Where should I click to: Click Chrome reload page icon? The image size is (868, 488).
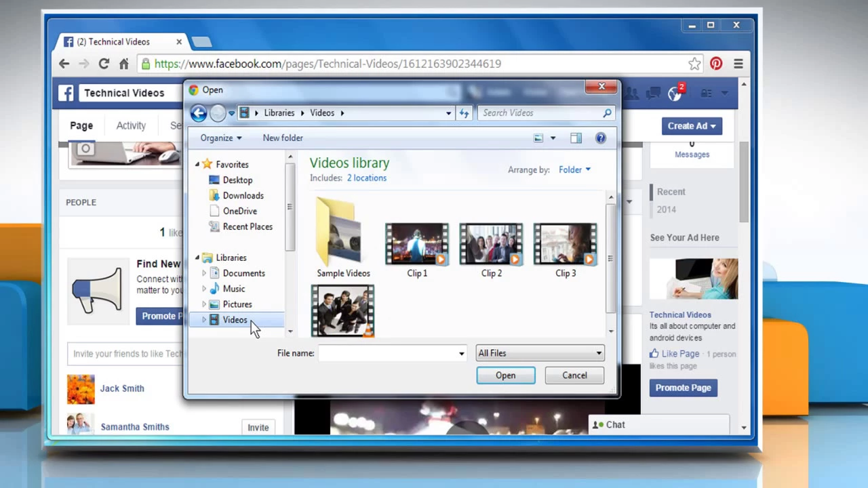click(104, 64)
